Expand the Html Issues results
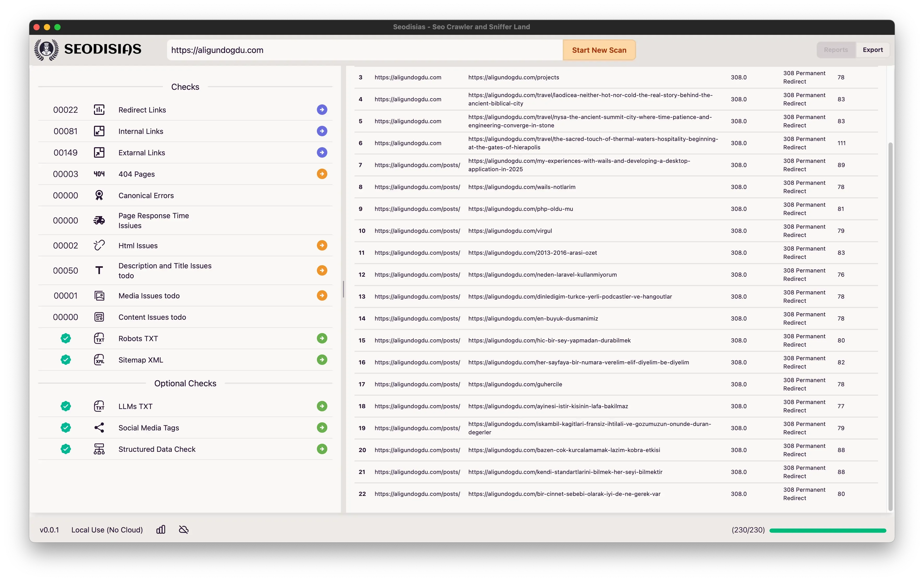924x581 pixels. click(x=322, y=245)
